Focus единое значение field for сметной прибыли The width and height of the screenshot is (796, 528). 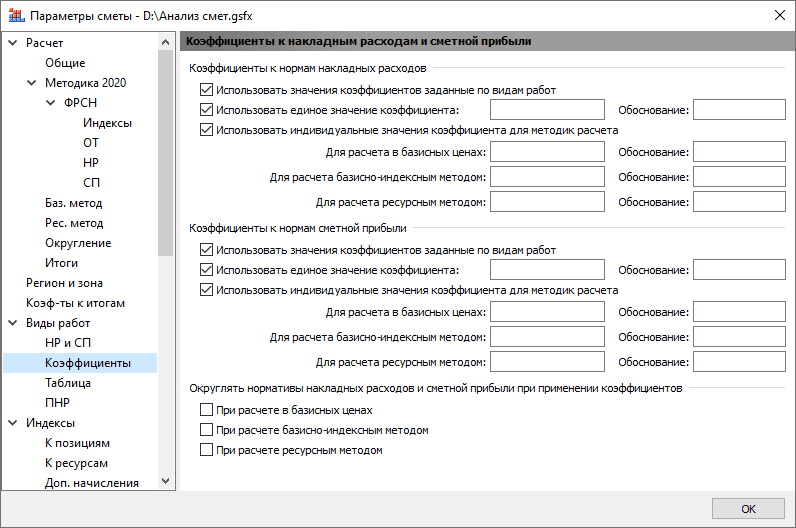click(x=547, y=270)
